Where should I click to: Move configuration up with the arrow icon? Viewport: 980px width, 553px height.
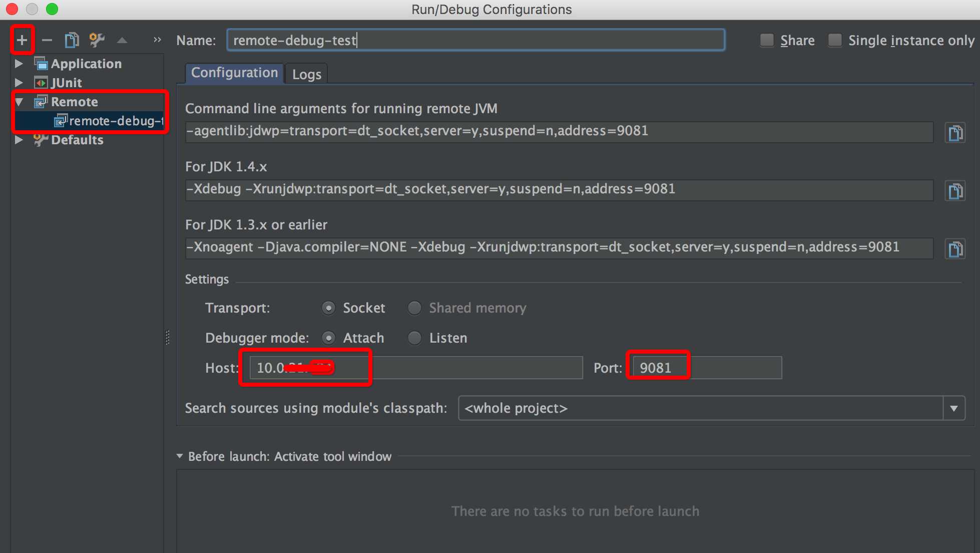click(122, 40)
